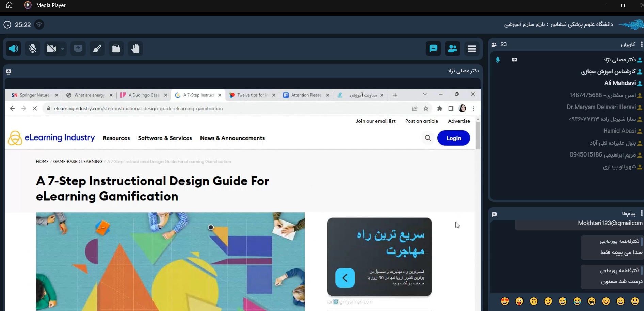This screenshot has height=311, width=644.
Task: Click the Media Player home icon
Action: point(9,5)
